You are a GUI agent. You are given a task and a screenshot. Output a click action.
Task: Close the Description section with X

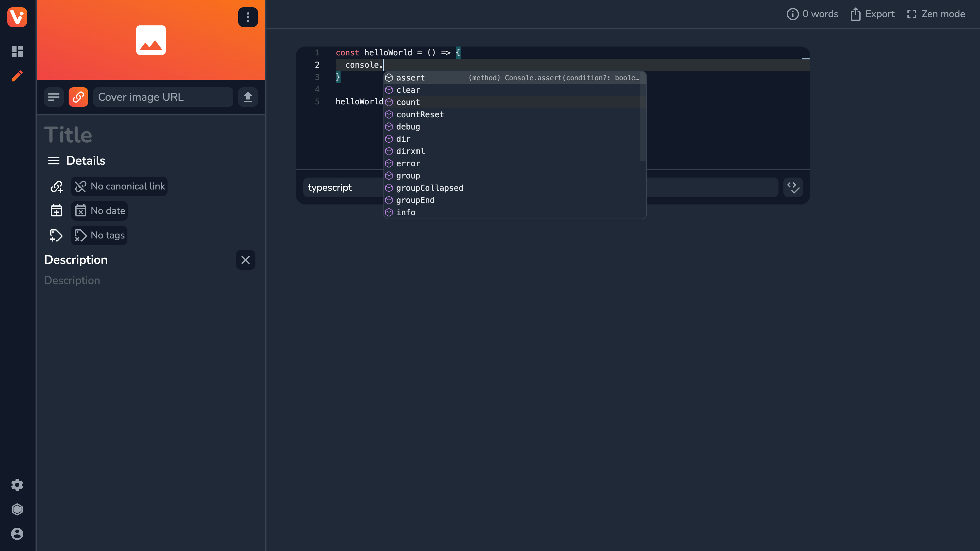(245, 260)
